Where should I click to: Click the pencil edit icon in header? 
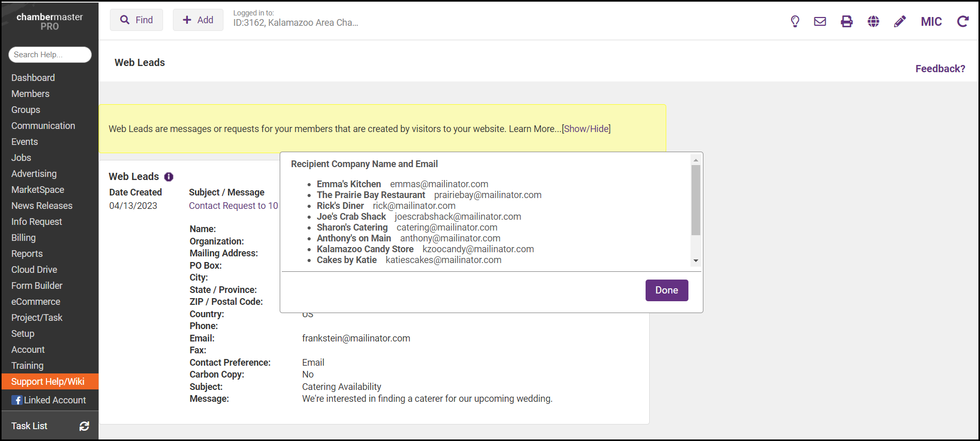tap(899, 21)
